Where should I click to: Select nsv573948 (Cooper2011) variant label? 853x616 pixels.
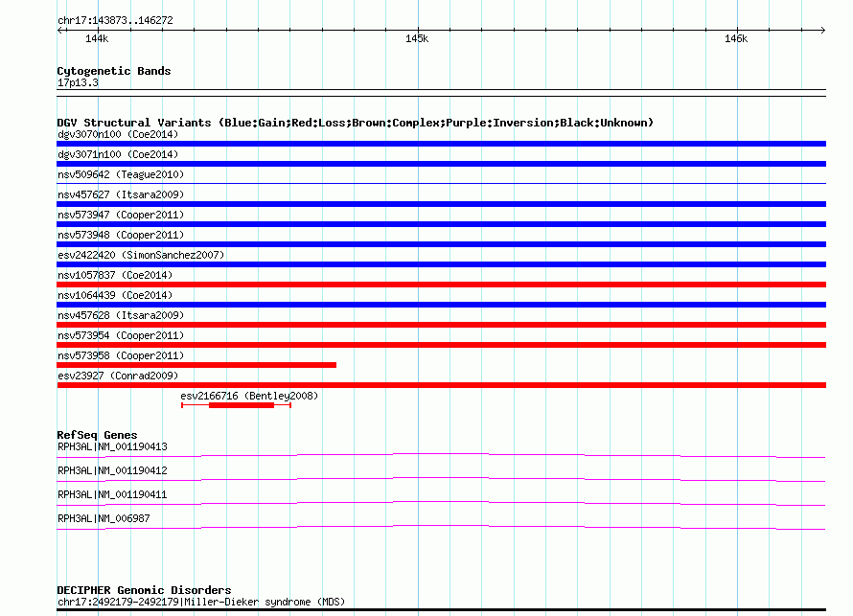[x=121, y=235]
